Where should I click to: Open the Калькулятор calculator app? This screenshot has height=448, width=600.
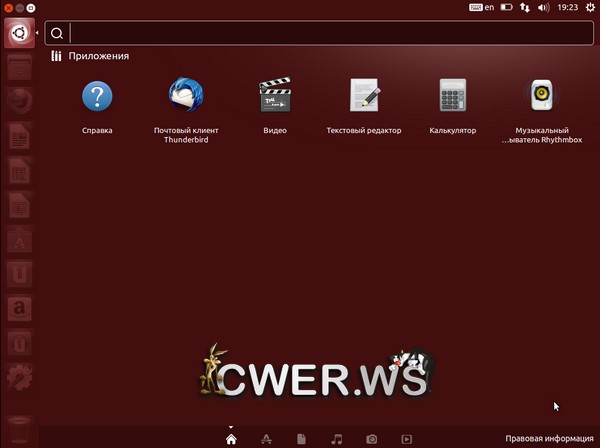452,98
